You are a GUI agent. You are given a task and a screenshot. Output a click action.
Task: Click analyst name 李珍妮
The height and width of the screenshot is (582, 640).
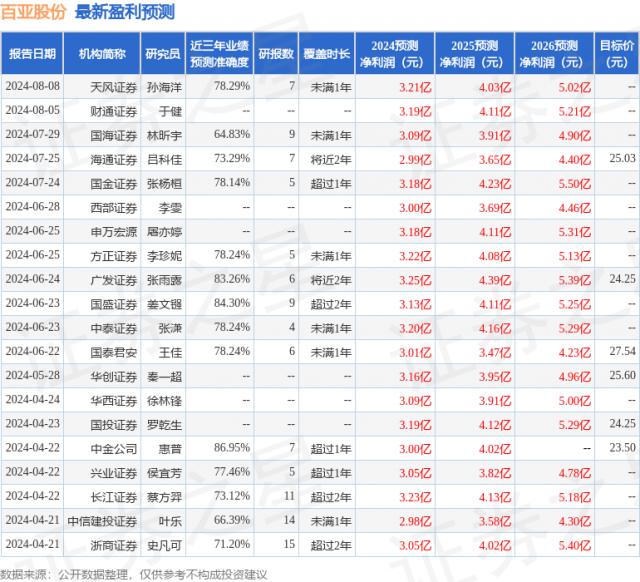(x=164, y=255)
